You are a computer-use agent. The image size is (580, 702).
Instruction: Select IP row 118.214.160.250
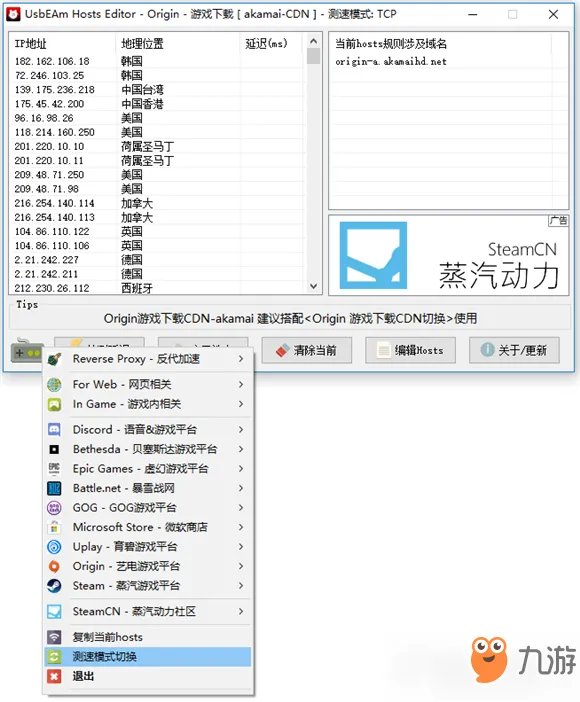tap(156, 132)
